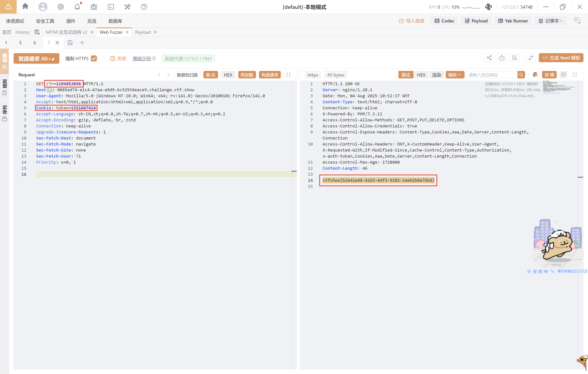Click the save icon beside fuzzer tabs
The width and height of the screenshot is (588, 374).
pyautogui.click(x=70, y=43)
